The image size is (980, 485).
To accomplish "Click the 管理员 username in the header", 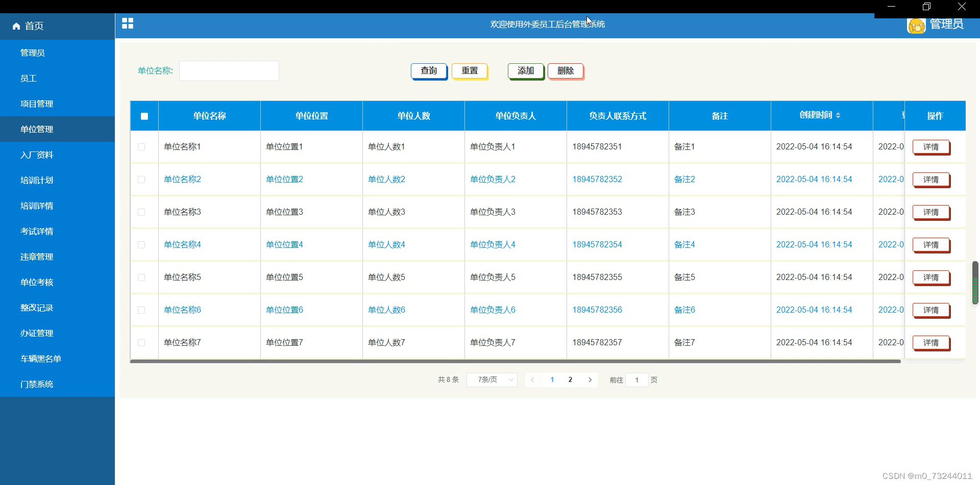I will tap(946, 24).
